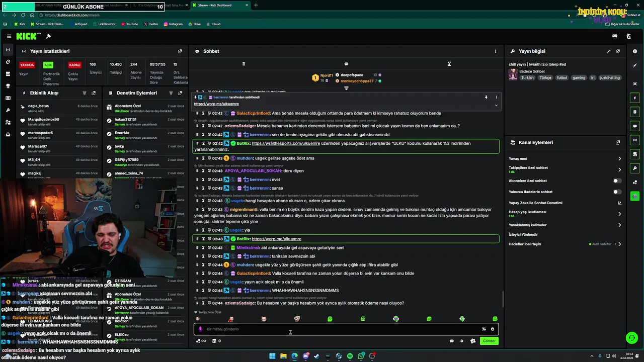
Task: Click the translate icon in the message box
Action: (484, 329)
